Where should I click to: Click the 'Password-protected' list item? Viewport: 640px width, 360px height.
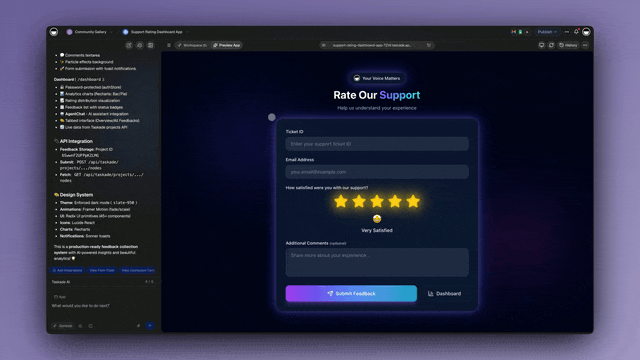pyautogui.click(x=91, y=87)
